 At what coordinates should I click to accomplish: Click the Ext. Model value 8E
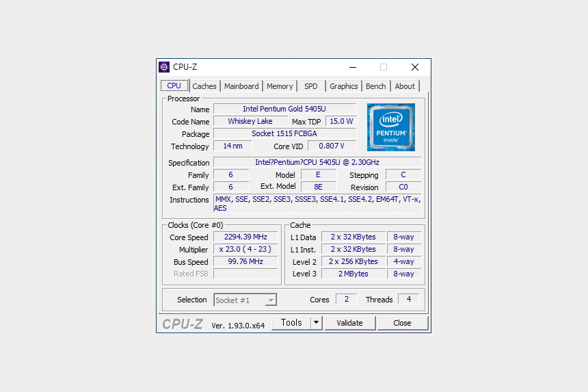pos(319,187)
